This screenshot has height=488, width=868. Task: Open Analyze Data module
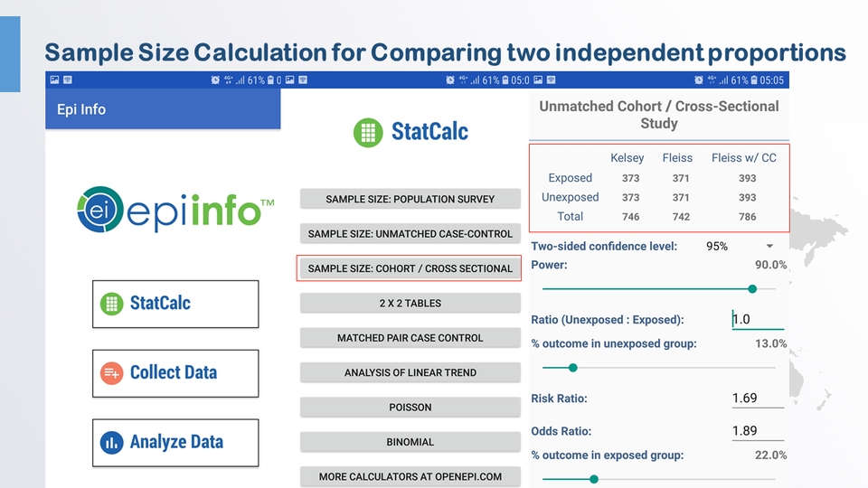(x=175, y=443)
